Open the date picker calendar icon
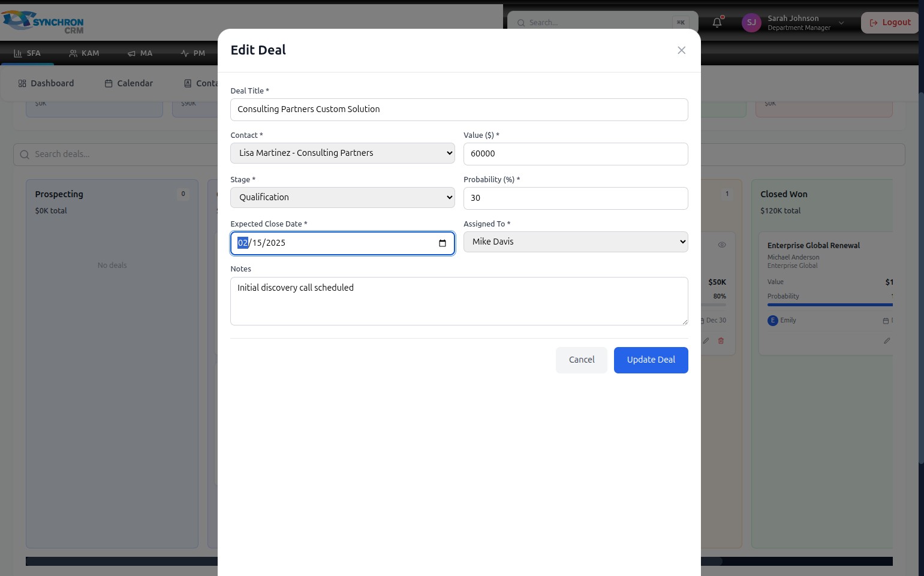The image size is (924, 576). [x=443, y=243]
